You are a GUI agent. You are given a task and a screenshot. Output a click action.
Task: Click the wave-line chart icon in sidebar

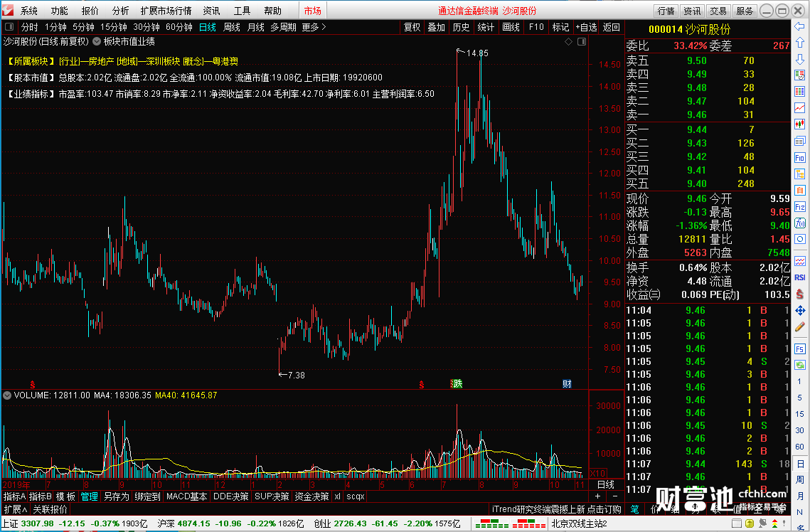point(799,261)
